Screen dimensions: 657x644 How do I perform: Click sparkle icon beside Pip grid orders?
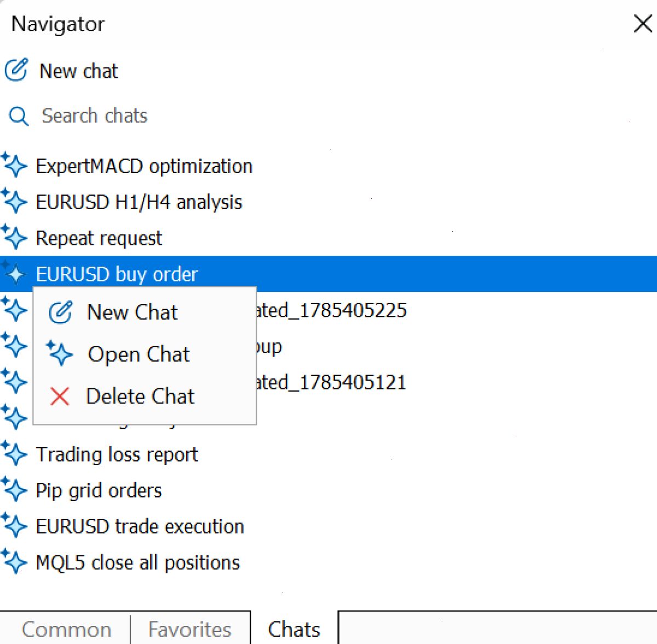[14, 490]
